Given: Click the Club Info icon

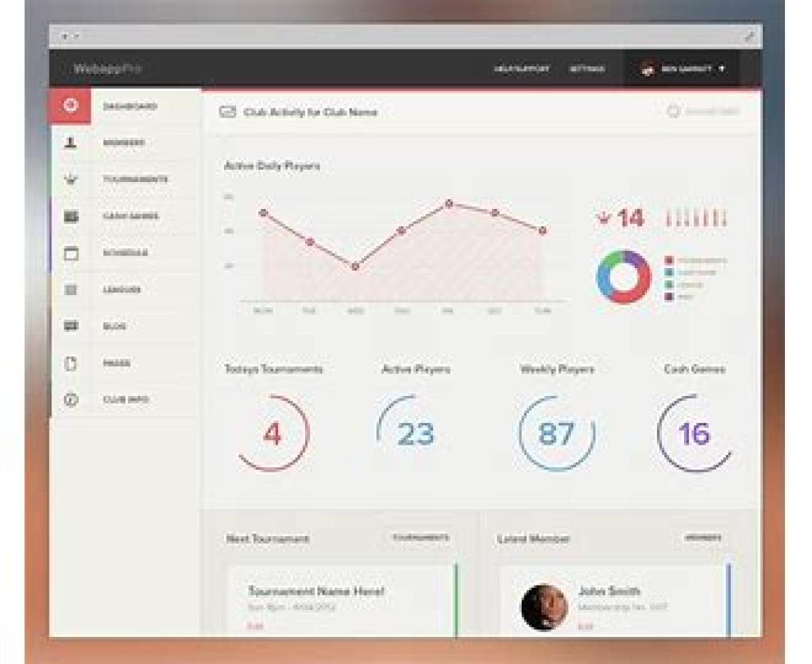Looking at the screenshot, I should pyautogui.click(x=70, y=400).
